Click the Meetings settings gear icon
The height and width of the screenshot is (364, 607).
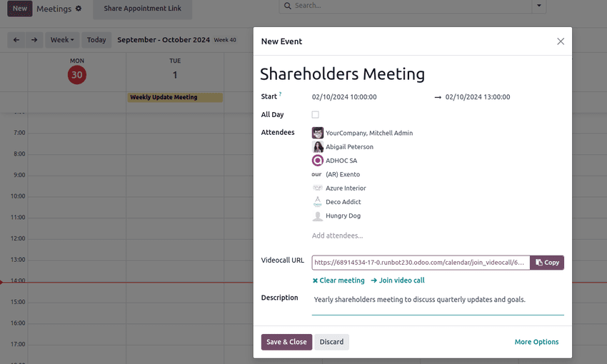[x=79, y=9]
